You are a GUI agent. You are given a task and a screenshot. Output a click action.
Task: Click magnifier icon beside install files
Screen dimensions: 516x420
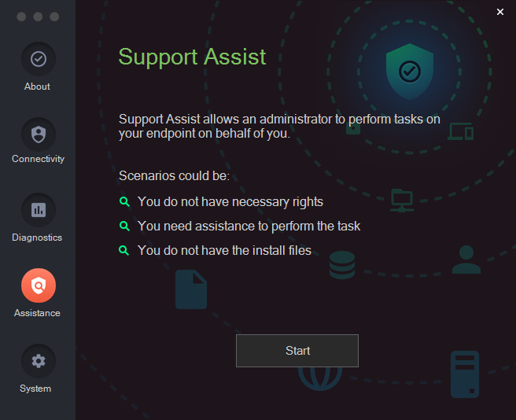coord(124,250)
